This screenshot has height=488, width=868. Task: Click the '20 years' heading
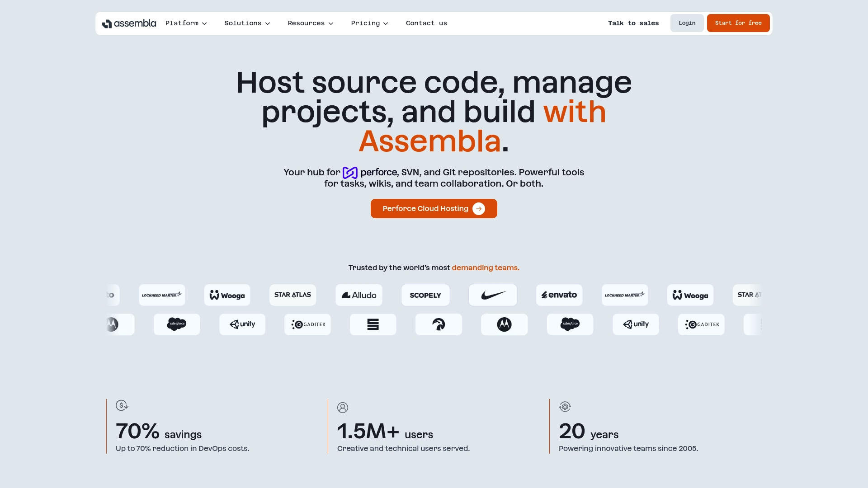pos(589,431)
